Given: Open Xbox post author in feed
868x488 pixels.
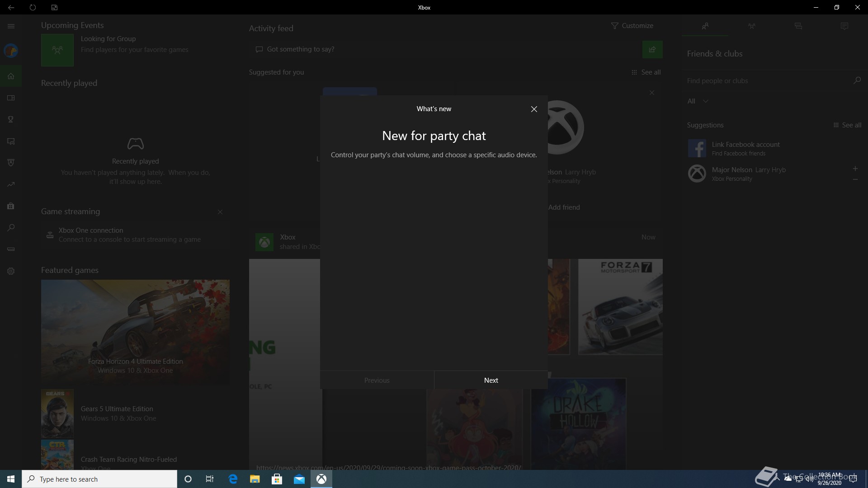Looking at the screenshot, I should [x=288, y=237].
